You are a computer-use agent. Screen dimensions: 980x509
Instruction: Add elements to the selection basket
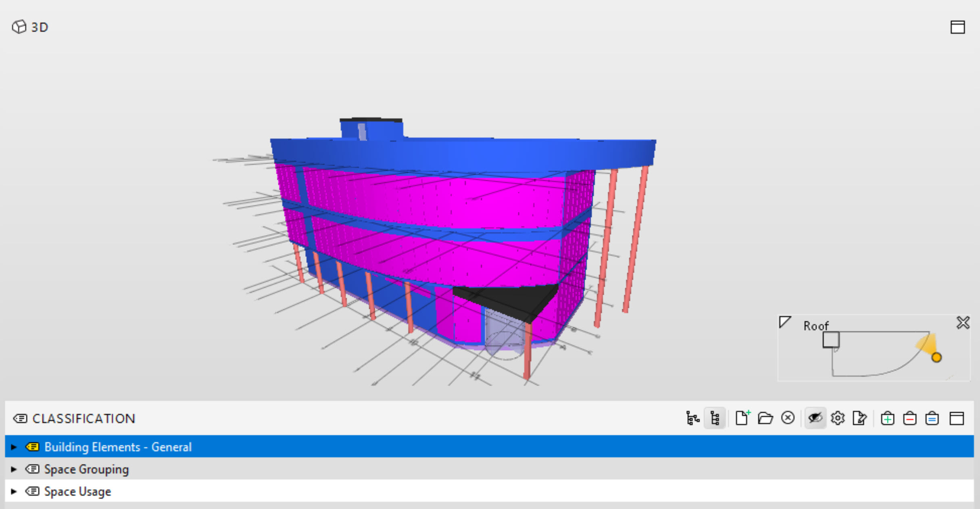tap(888, 418)
